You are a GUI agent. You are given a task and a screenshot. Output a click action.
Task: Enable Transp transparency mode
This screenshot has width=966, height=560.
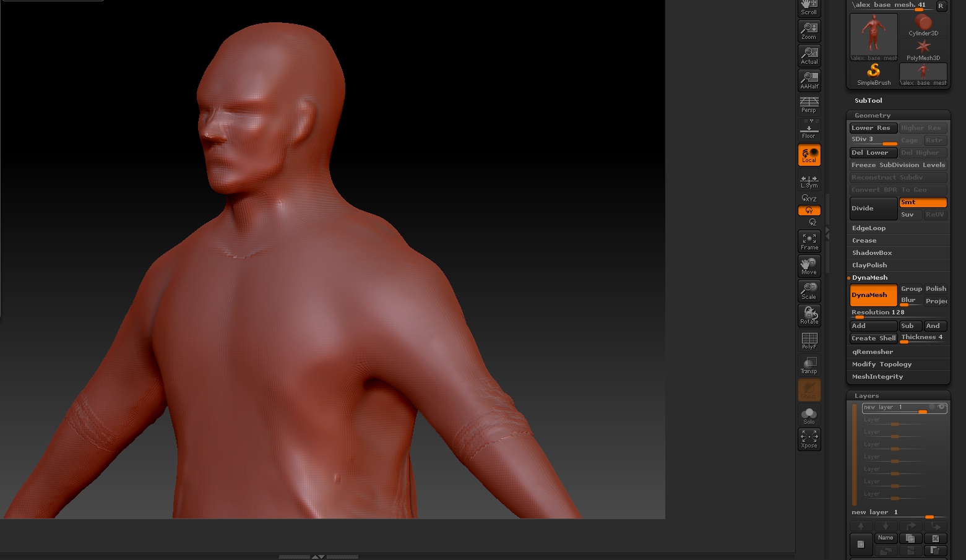tap(809, 364)
